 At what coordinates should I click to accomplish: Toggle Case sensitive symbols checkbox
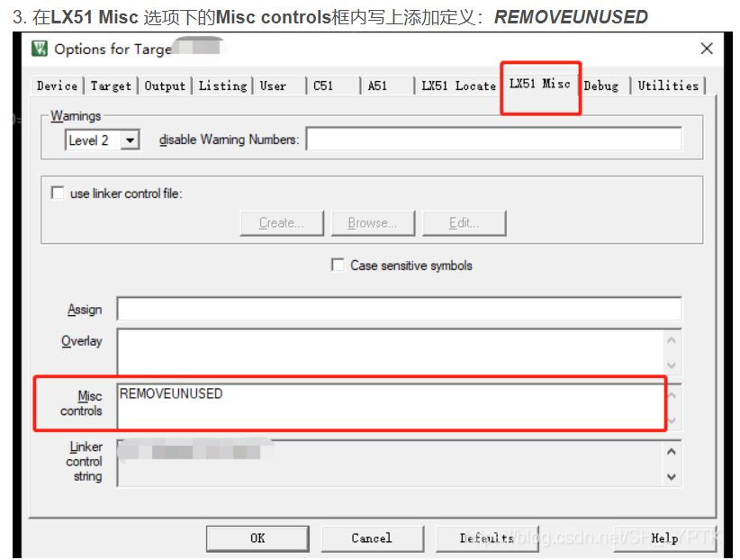(x=338, y=265)
